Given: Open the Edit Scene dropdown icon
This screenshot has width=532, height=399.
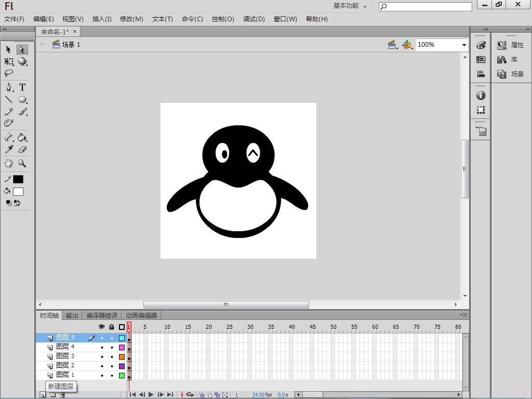Looking at the screenshot, I should coord(393,45).
